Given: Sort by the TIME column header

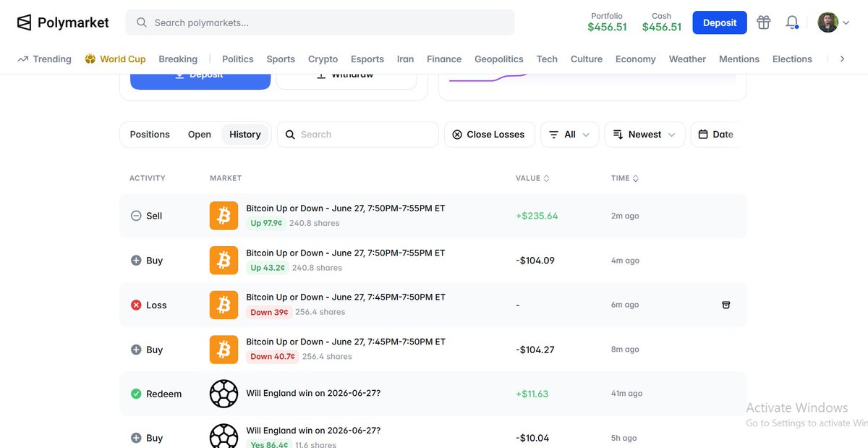Looking at the screenshot, I should (625, 178).
